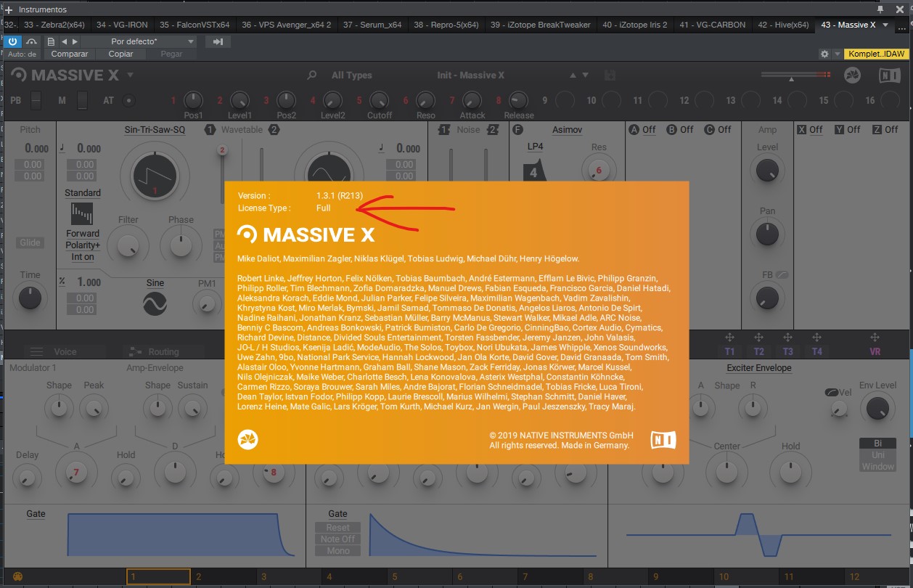The height and width of the screenshot is (588, 913).
Task: Switch to the 42 - Hive(x64) tab
Action: point(783,25)
